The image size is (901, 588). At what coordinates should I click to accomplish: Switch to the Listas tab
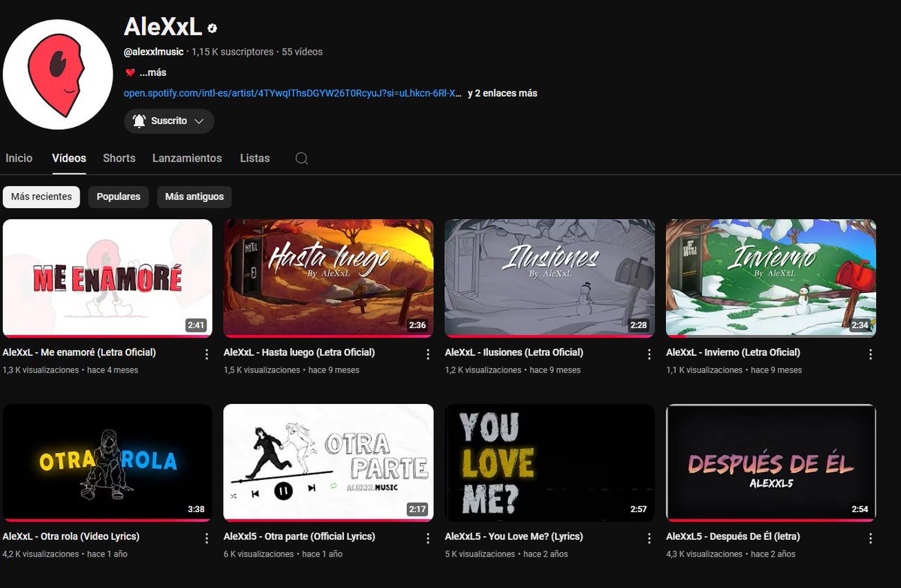click(x=255, y=158)
